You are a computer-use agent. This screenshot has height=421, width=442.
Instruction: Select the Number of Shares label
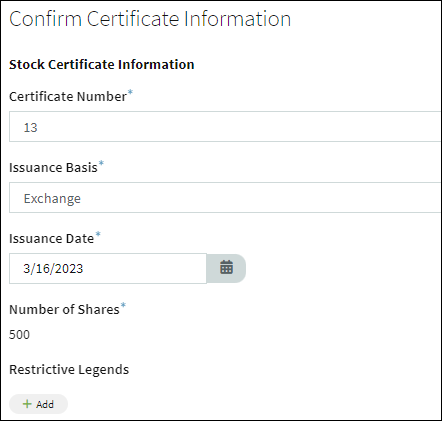coord(64,309)
